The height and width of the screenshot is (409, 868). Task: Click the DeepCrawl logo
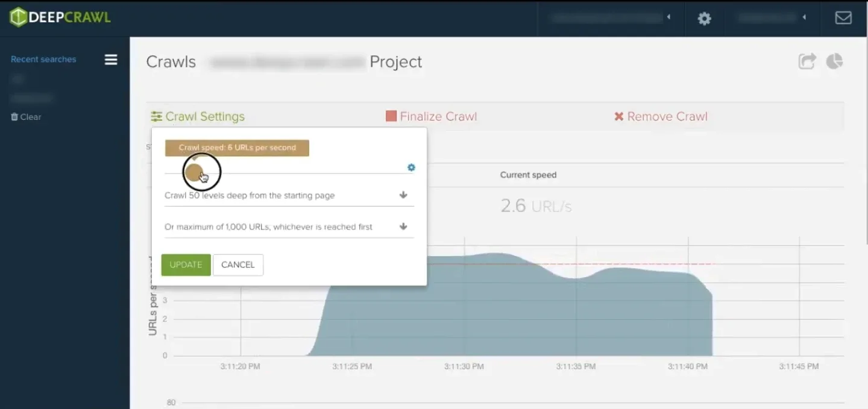(x=60, y=17)
